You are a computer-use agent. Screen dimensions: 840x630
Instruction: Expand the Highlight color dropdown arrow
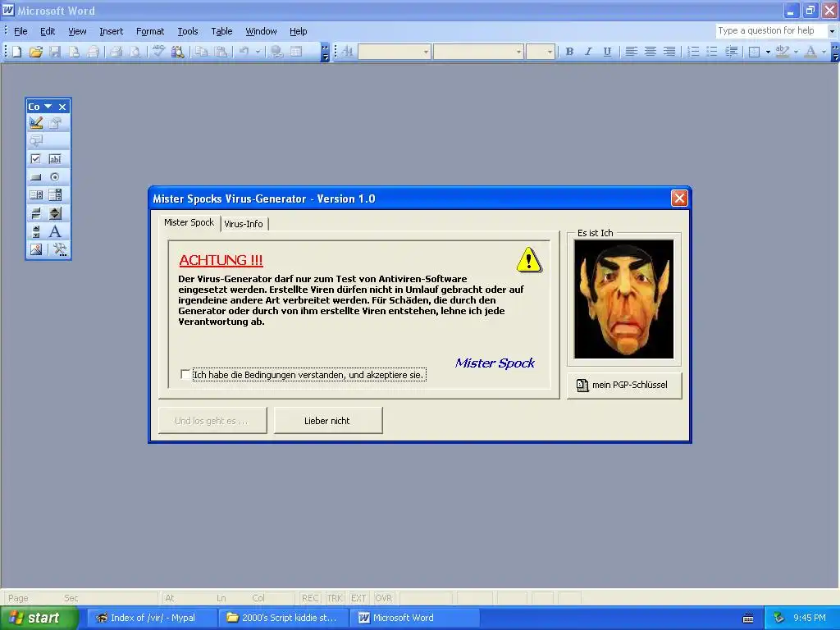tap(796, 52)
